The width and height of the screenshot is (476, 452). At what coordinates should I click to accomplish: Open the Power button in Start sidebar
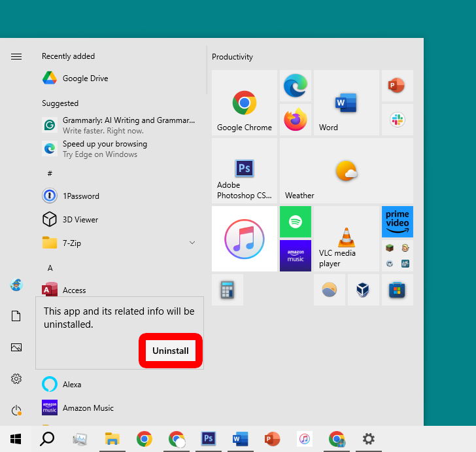tap(16, 410)
